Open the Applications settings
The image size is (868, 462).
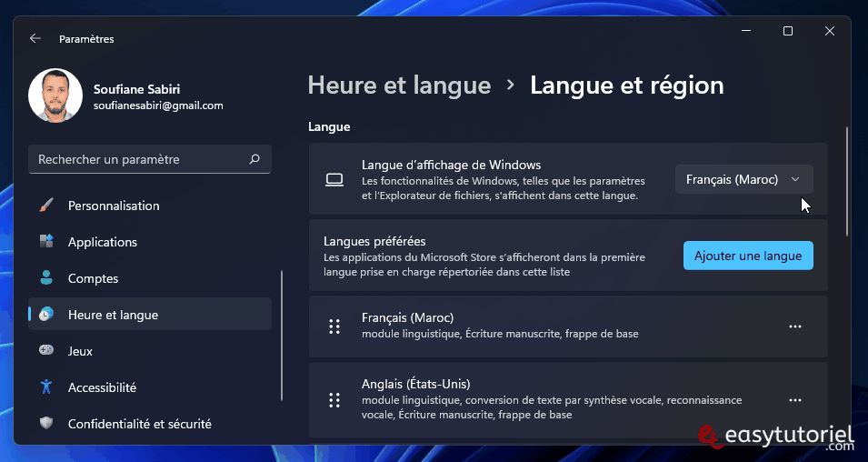coord(150,242)
